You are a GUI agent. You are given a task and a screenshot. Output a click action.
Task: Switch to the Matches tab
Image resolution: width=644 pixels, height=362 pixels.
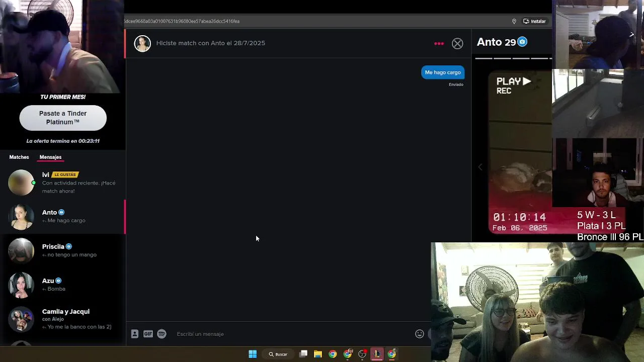[19, 157]
